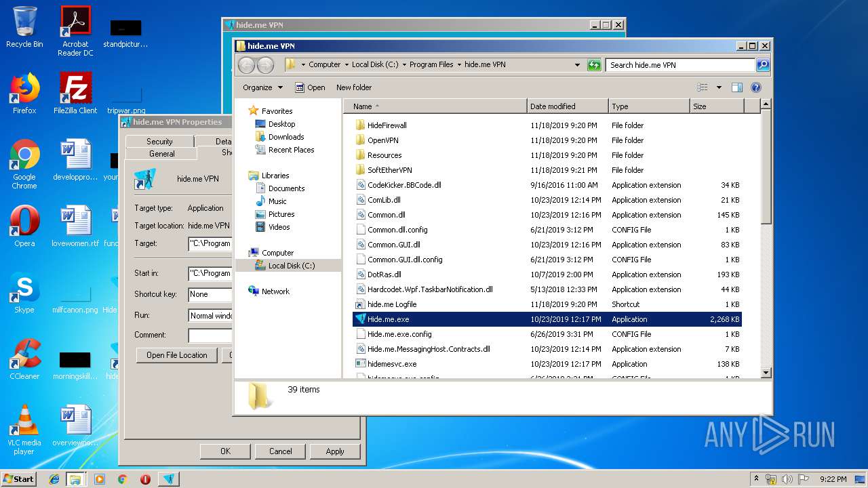Viewport: 868px width, 488px height.
Task: Click hide.me VPN taskbar icon
Action: pos(169,479)
